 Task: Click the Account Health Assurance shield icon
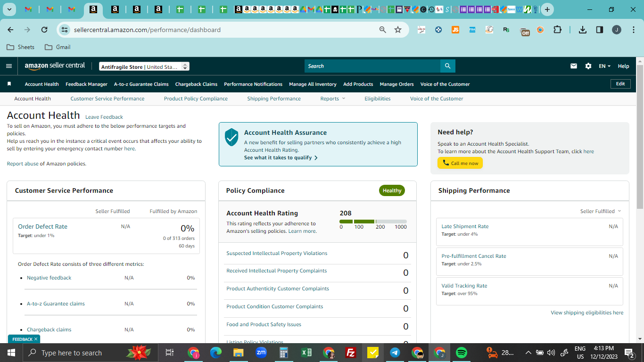tap(231, 137)
